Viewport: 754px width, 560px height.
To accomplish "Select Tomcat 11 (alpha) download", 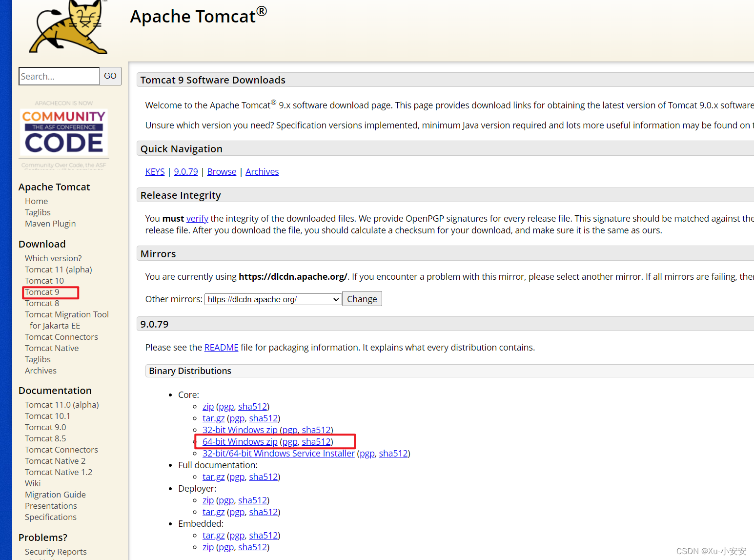I will coord(58,270).
